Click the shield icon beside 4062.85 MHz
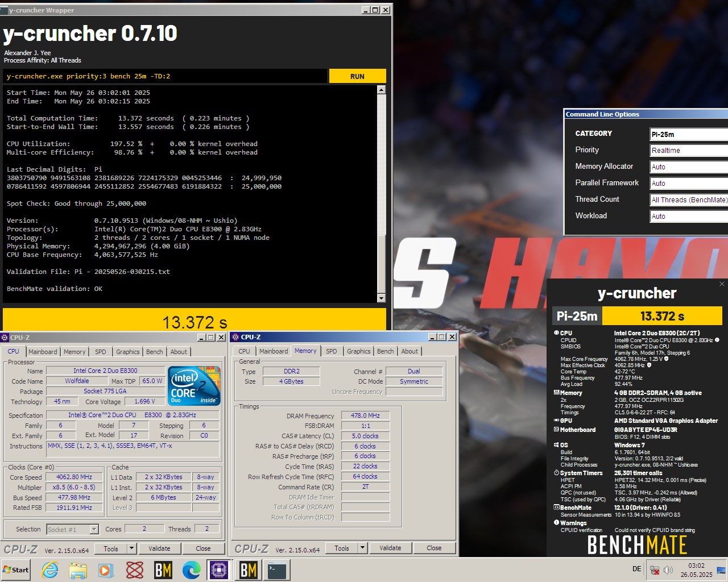This screenshot has height=582, width=728. (x=649, y=365)
